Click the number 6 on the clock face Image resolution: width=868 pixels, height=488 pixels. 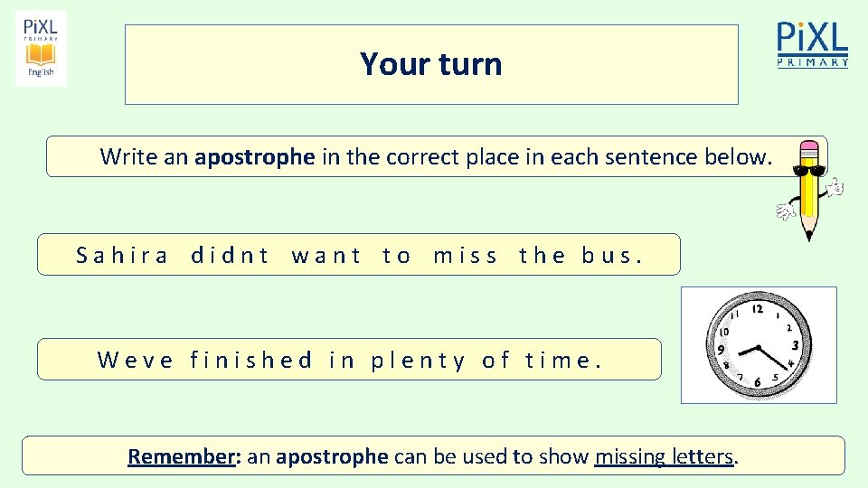click(758, 382)
